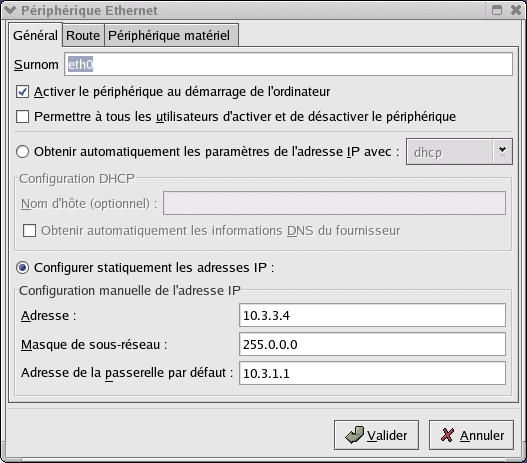Screen dimensions: 527x463
Task: Close the Périphérique Ethernet dialog
Action: tap(516, 10)
